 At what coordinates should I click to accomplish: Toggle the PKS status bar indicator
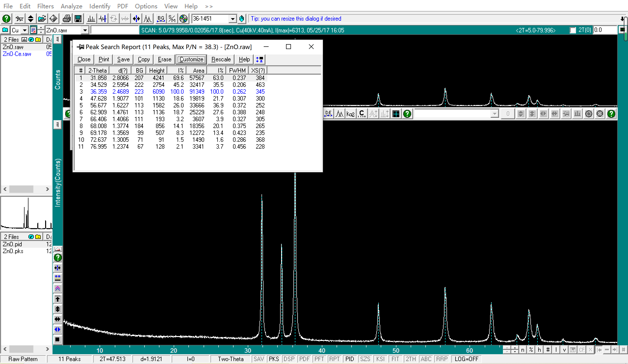274,359
